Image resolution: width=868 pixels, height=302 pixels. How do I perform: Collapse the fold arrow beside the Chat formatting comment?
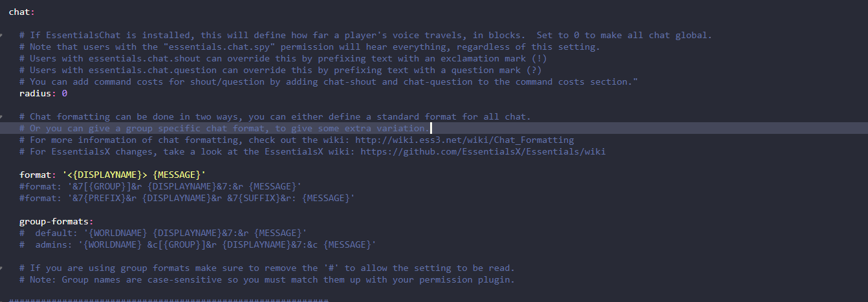3,116
